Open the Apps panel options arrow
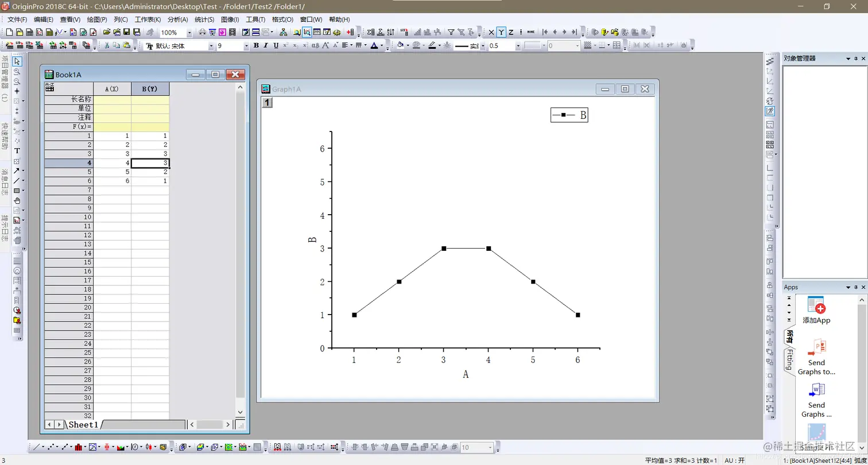Viewport: 868px width, 465px height. (x=848, y=287)
